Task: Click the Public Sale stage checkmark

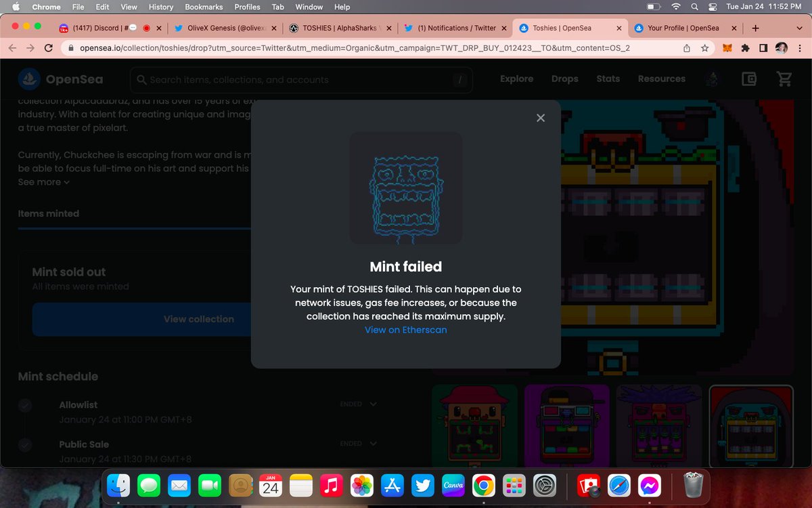Action: 25,444
